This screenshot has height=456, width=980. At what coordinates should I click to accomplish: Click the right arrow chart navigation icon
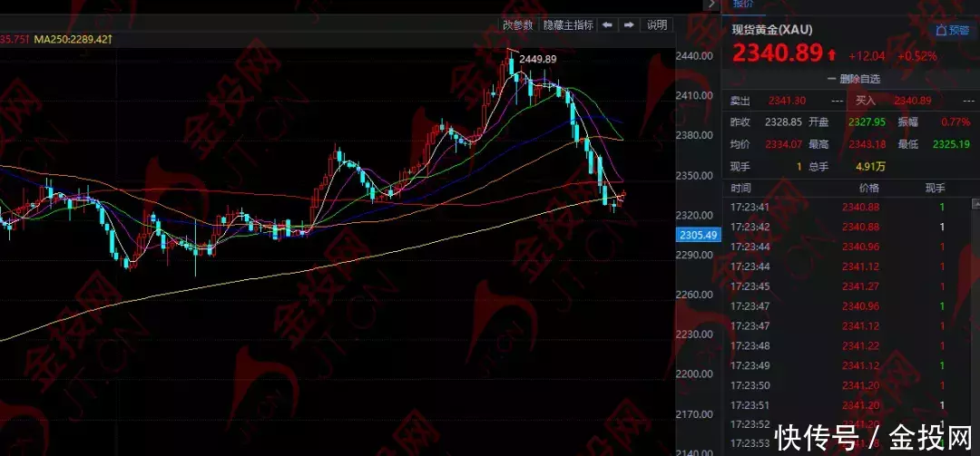coord(628,25)
